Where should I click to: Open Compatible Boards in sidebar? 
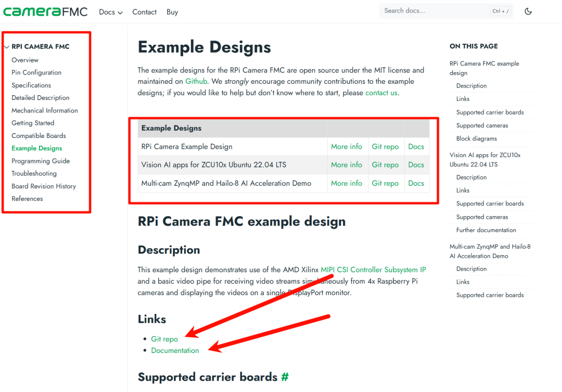[39, 136]
